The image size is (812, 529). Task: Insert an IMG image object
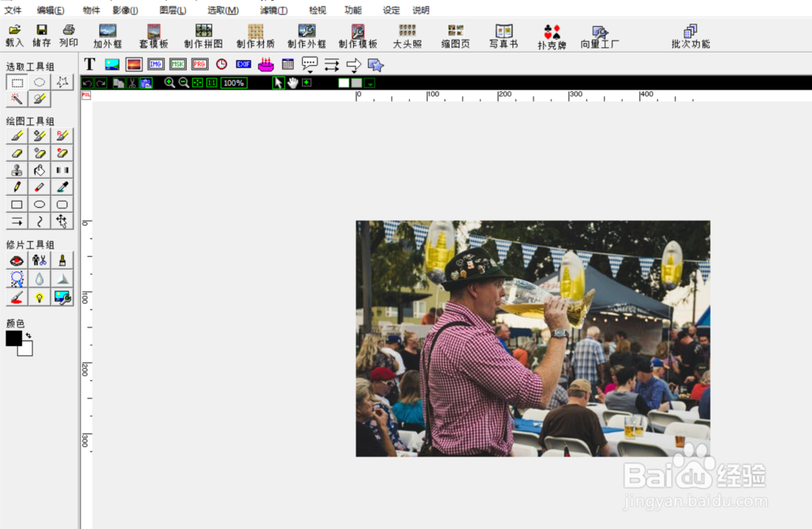156,64
